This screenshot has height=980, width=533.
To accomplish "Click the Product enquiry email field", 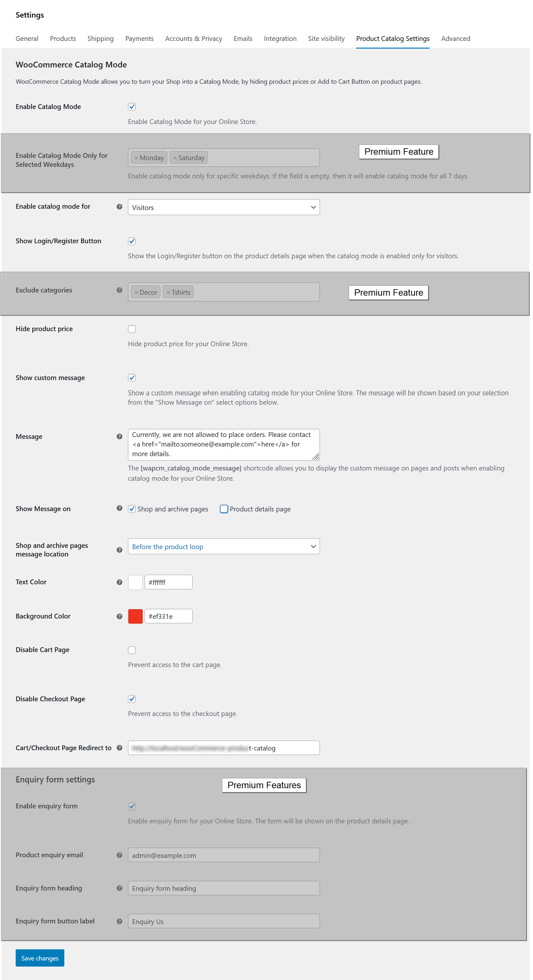I will [x=224, y=855].
